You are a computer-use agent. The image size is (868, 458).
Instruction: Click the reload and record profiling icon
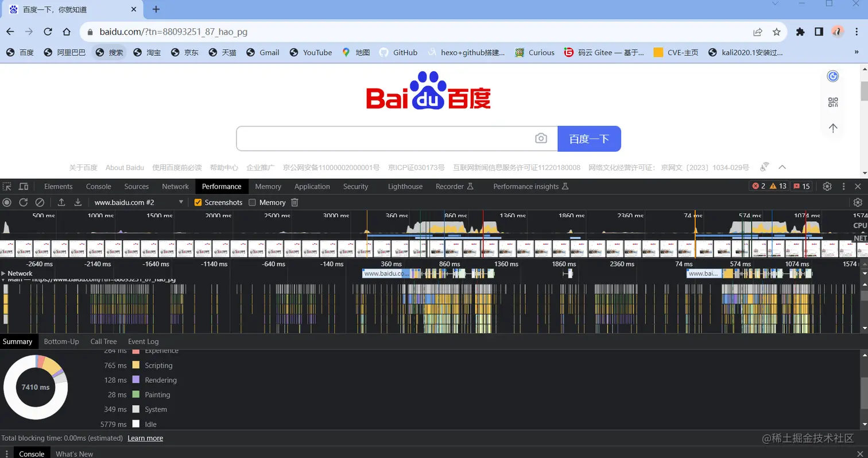pos(24,202)
